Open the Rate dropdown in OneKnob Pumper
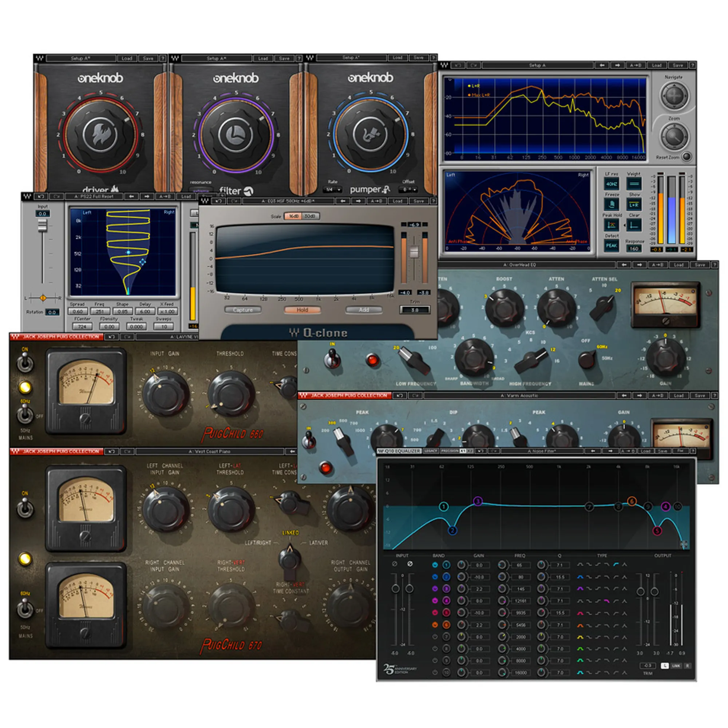The height and width of the screenshot is (728, 728). click(x=333, y=190)
